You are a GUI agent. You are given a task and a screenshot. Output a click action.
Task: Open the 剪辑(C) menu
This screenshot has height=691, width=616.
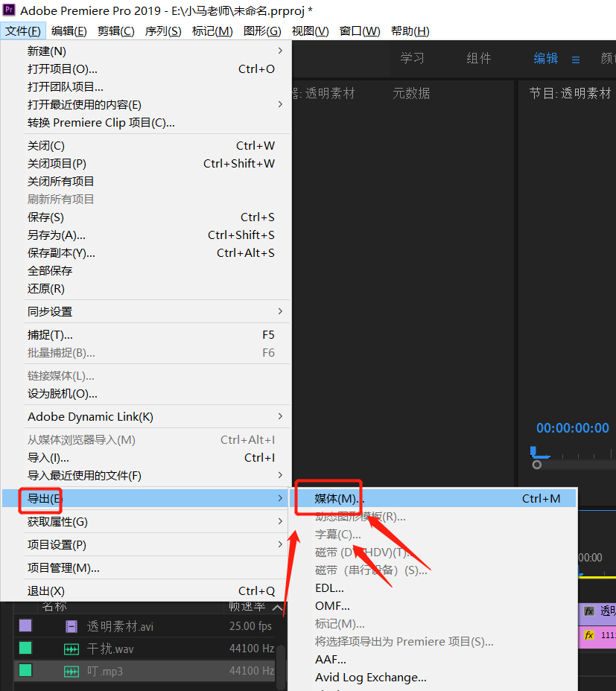116,31
